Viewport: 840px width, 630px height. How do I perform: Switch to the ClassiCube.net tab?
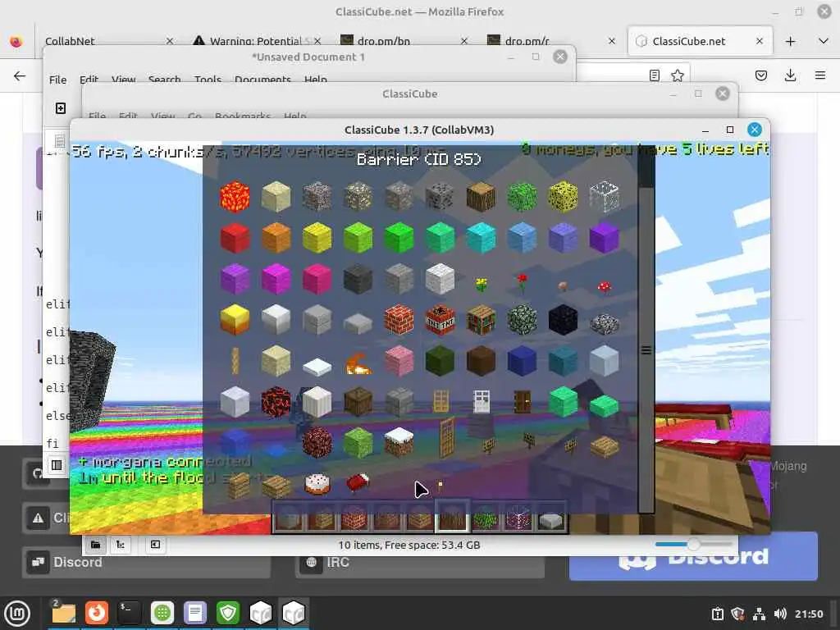700,41
